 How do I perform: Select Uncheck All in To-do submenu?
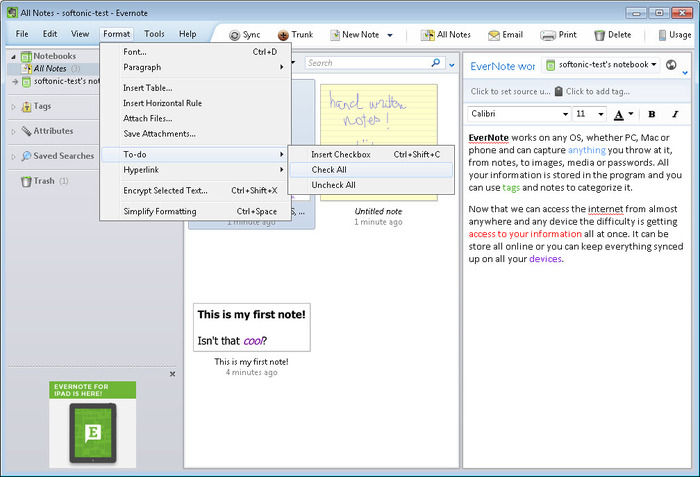(371, 185)
